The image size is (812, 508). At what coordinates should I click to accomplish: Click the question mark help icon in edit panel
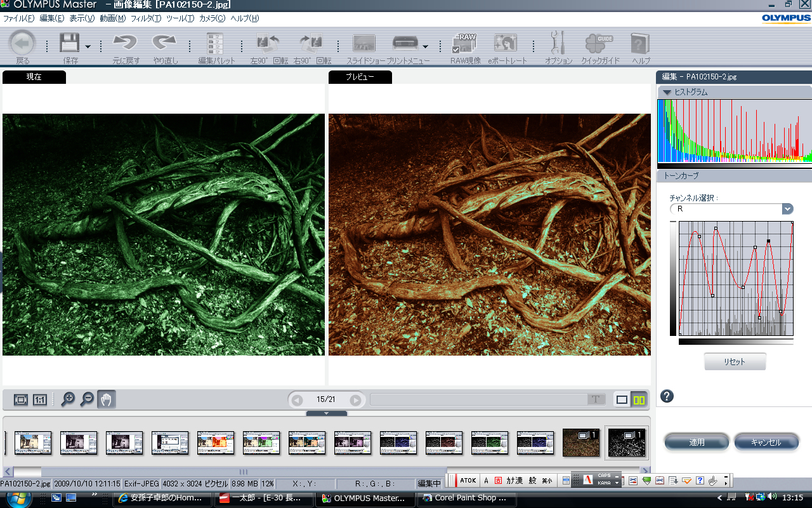pyautogui.click(x=667, y=396)
